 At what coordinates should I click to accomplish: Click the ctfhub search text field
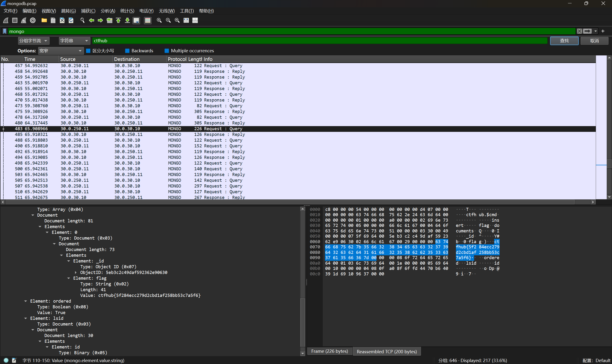tap(319, 41)
